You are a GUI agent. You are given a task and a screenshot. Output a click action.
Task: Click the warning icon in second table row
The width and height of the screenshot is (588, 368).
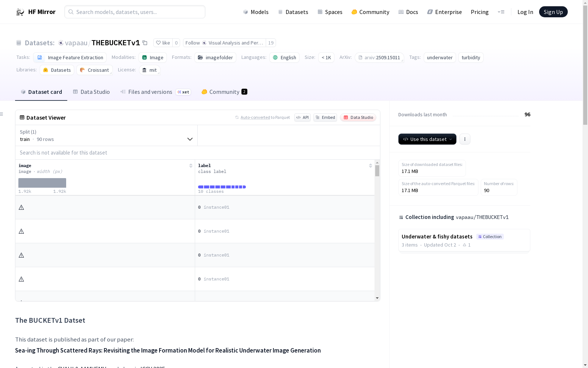click(21, 231)
